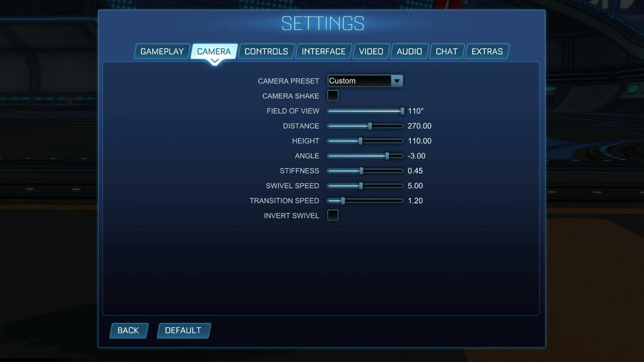Image resolution: width=644 pixels, height=362 pixels.
Task: Expand the CAMERA tab indicator arrow
Action: pos(214,61)
